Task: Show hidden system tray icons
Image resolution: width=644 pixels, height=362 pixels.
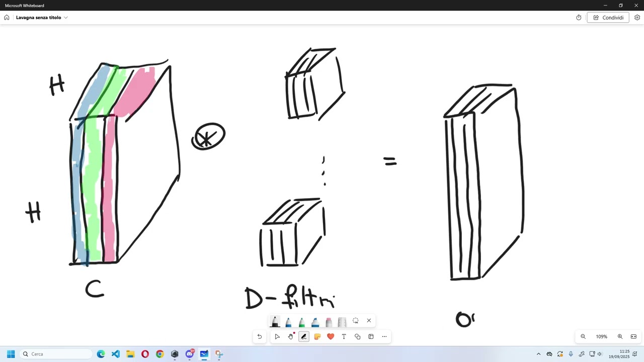Action: pos(538,354)
